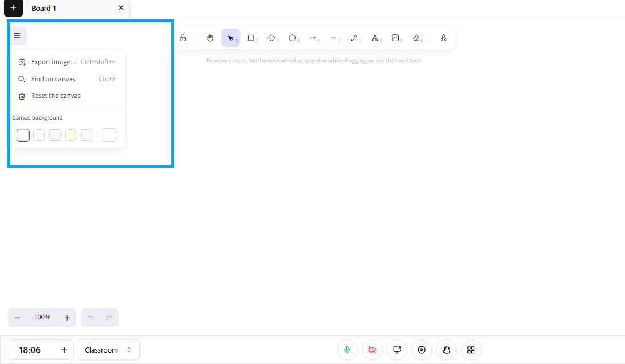Expand the Classroom dropdown
625x364 pixels.
click(108, 350)
